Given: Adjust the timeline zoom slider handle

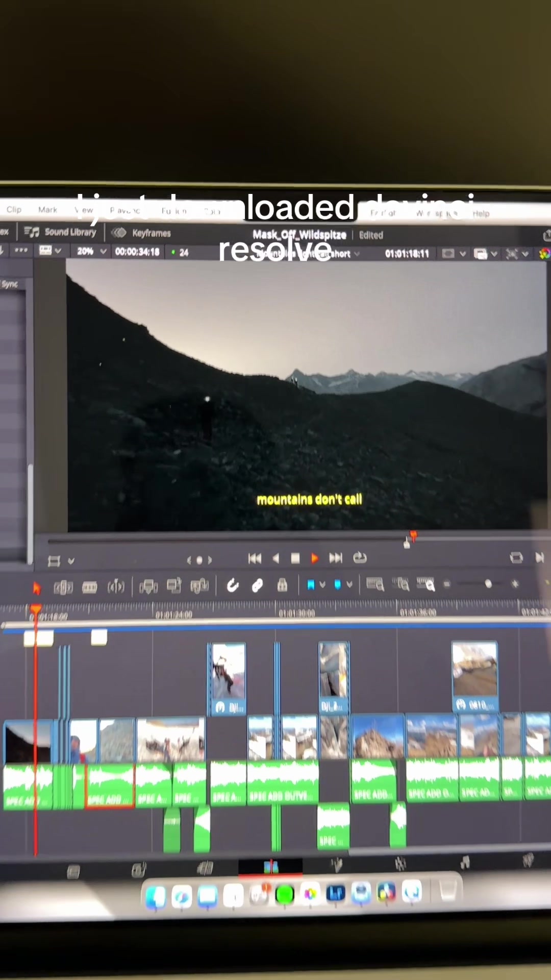Looking at the screenshot, I should click(488, 584).
